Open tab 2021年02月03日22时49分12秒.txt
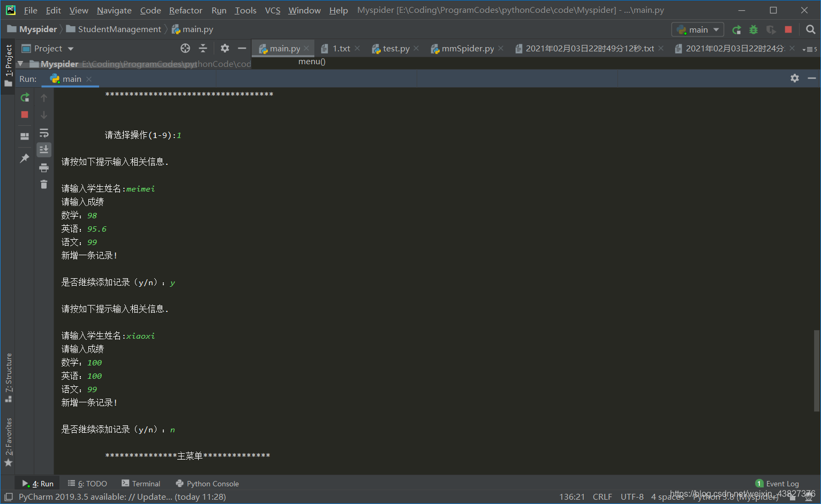The width and height of the screenshot is (821, 504). 589,48
